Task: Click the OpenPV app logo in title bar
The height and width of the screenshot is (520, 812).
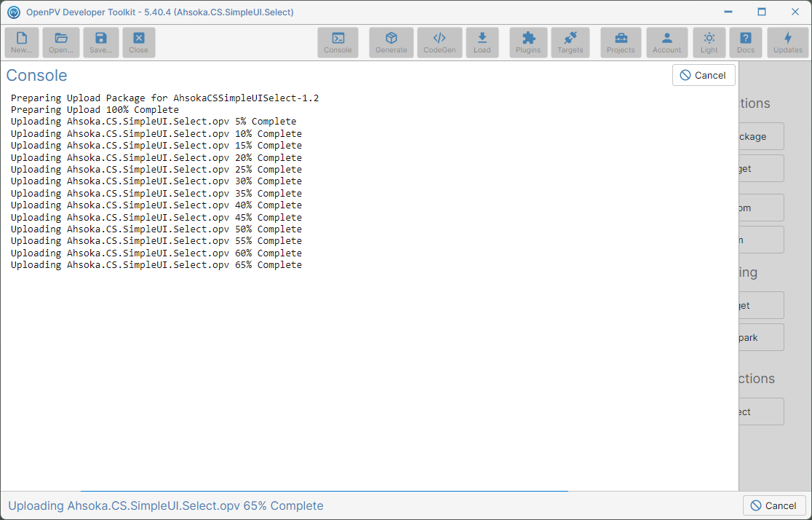Action: pos(14,12)
